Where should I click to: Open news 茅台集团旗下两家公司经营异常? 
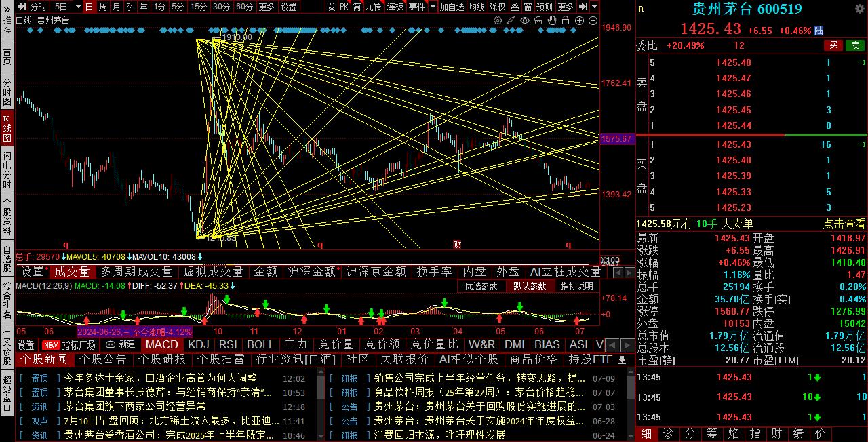pos(135,407)
